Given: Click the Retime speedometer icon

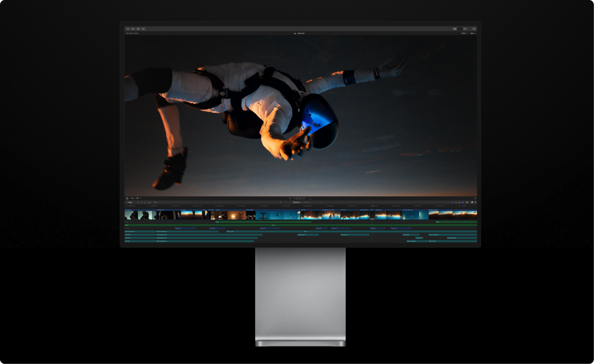Looking at the screenshot, I should point(137,198).
